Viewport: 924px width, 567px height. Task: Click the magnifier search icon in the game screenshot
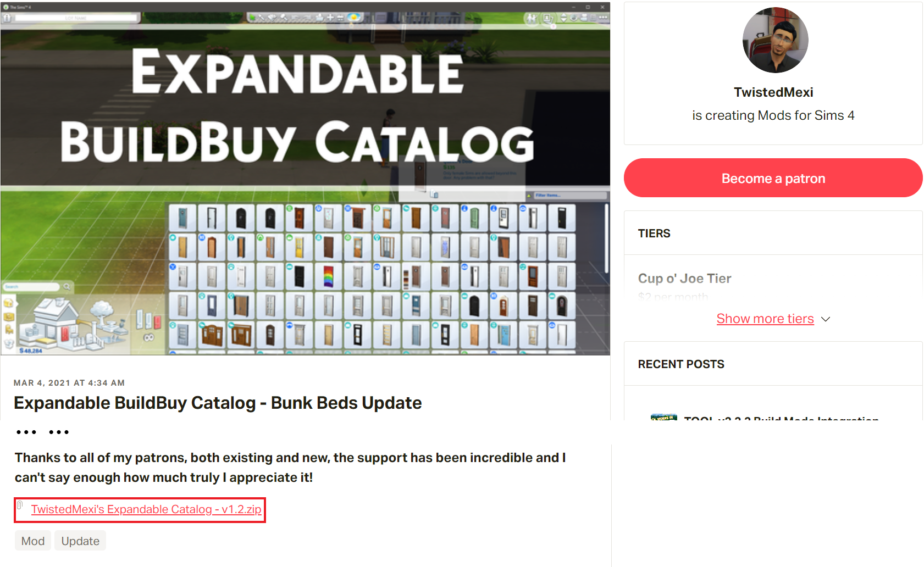(67, 286)
